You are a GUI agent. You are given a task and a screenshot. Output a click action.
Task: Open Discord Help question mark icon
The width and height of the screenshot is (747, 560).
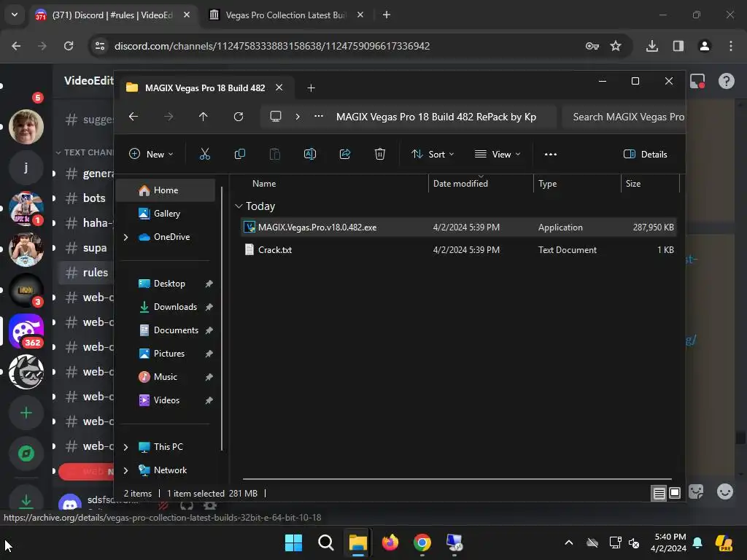coord(726,81)
